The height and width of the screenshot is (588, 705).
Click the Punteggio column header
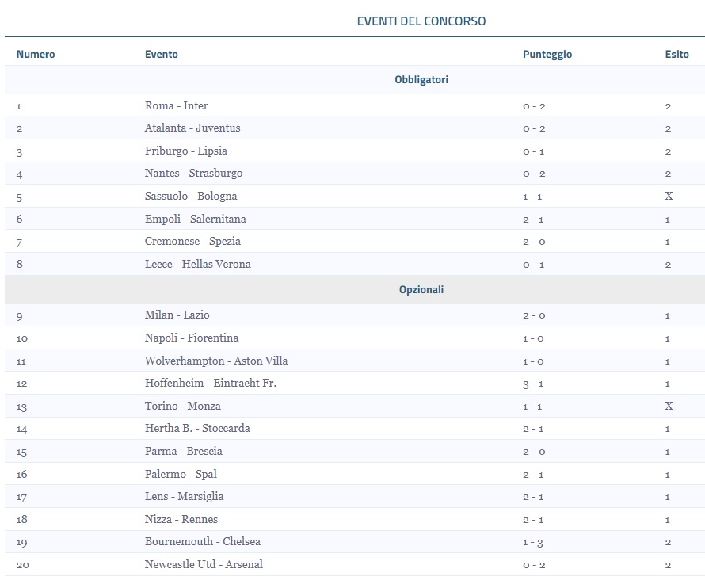547,55
